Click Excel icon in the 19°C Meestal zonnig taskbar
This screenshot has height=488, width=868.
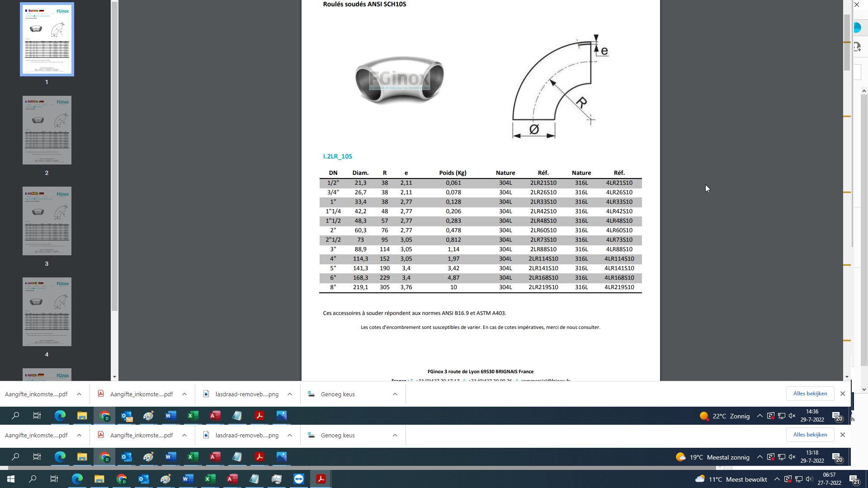pyautogui.click(x=193, y=457)
